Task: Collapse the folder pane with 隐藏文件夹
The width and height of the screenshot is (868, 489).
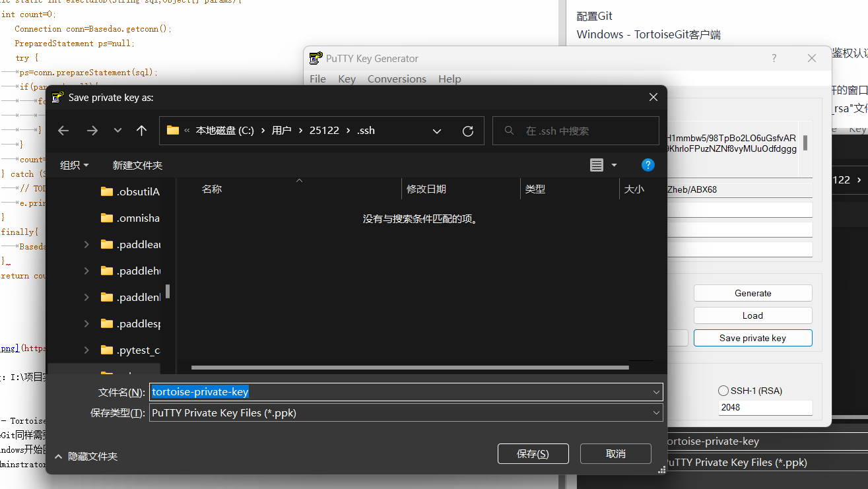Action: (86, 456)
